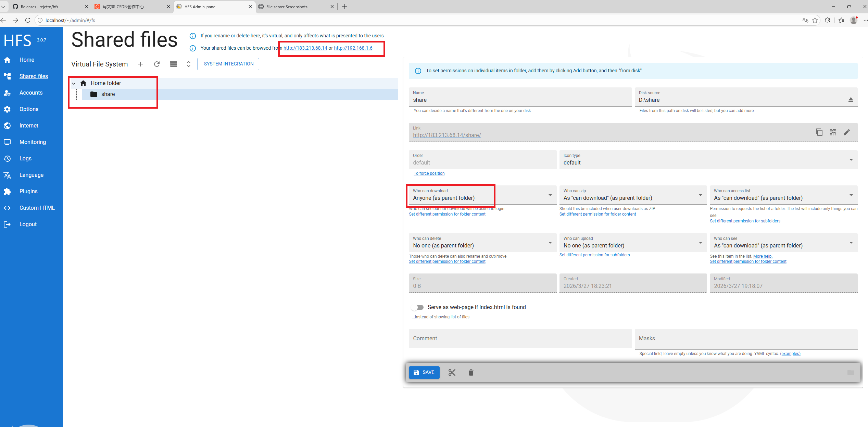Go to Plugins in the sidebar
Image resolution: width=868 pixels, height=427 pixels.
click(28, 192)
